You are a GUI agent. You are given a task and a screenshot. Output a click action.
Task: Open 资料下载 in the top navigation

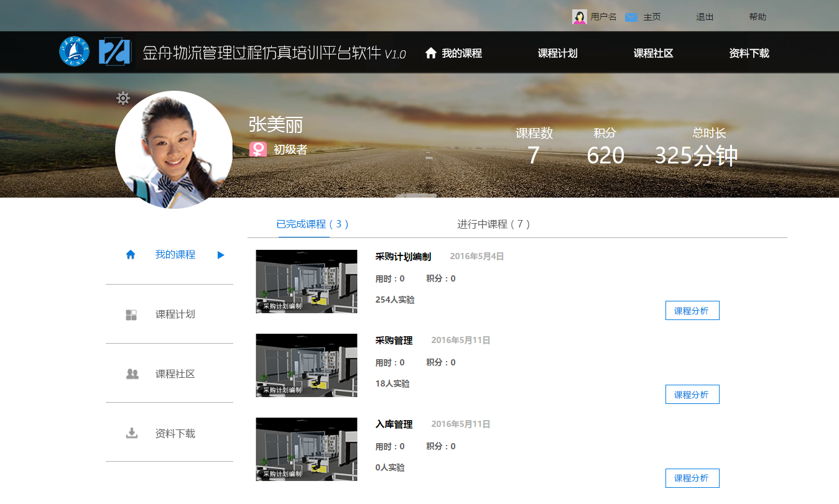point(749,53)
